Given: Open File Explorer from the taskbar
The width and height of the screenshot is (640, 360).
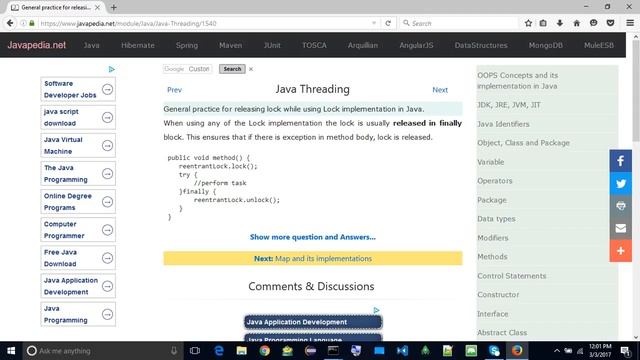Looking at the screenshot, I should pos(242,351).
